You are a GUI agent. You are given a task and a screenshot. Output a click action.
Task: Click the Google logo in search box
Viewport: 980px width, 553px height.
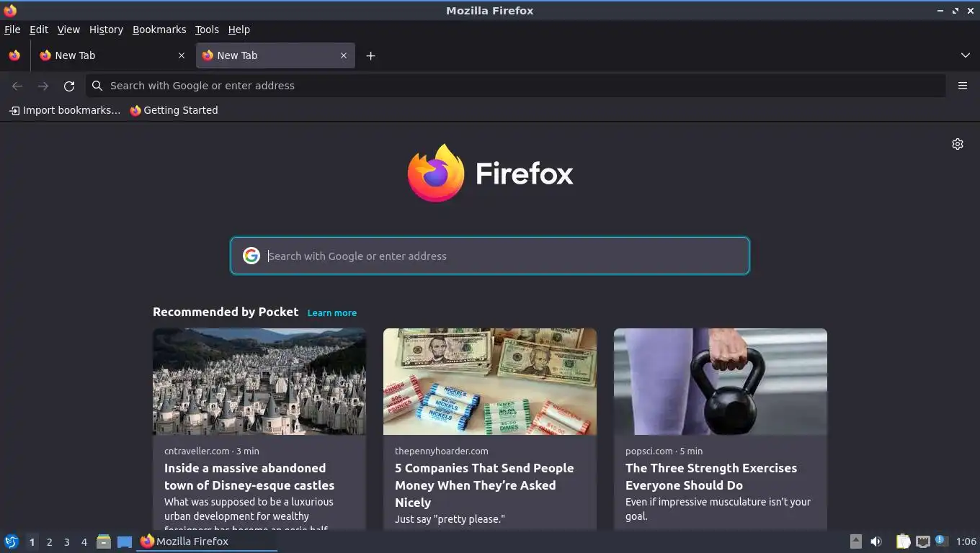coord(251,256)
